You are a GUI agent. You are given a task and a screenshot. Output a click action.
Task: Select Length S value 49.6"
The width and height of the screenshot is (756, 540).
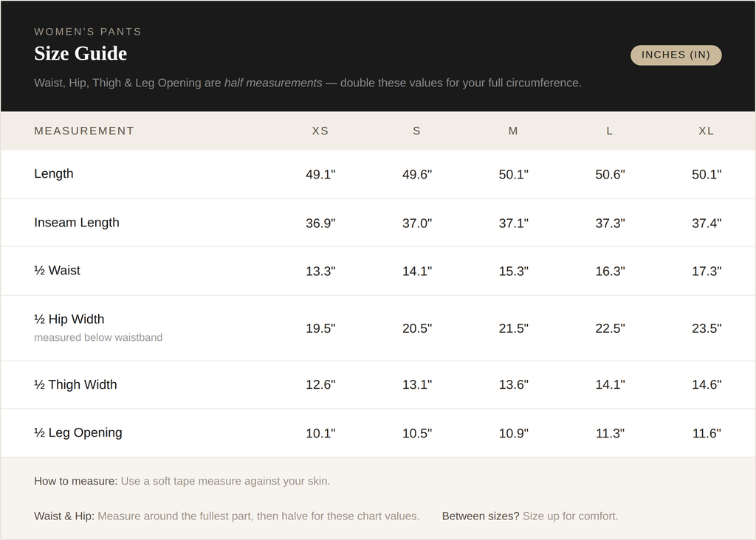417,174
